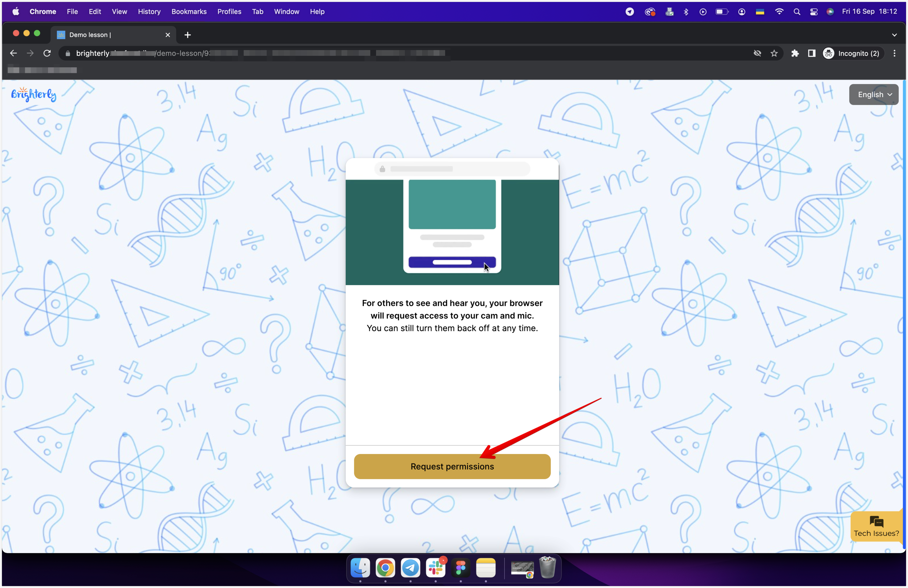
Task: Open the History menu
Action: point(149,12)
